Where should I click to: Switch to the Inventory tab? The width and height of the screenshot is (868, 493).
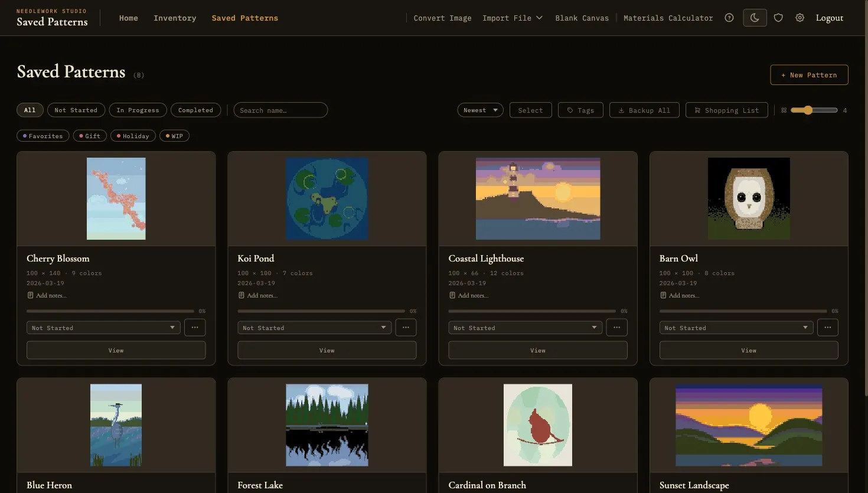175,18
